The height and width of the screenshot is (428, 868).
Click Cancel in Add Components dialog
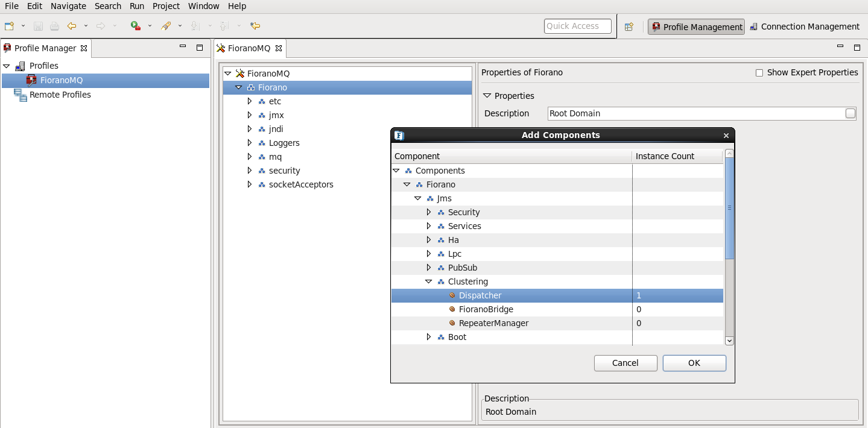[626, 363]
